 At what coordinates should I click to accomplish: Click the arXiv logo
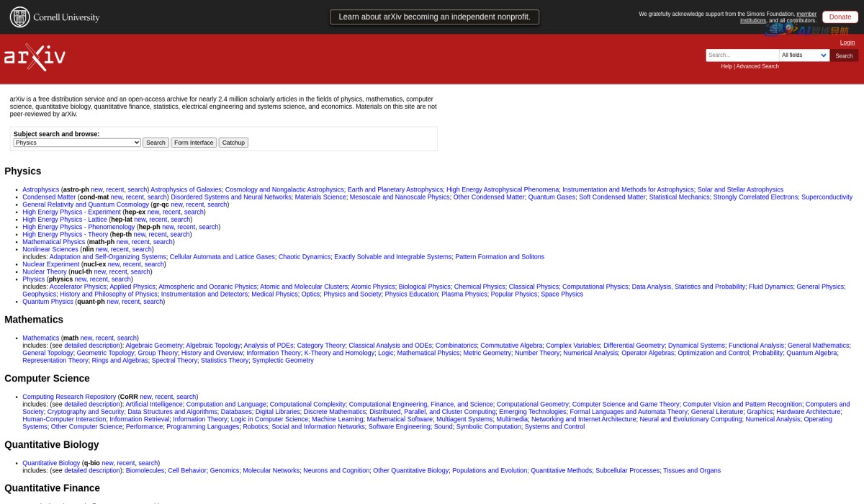[35, 58]
